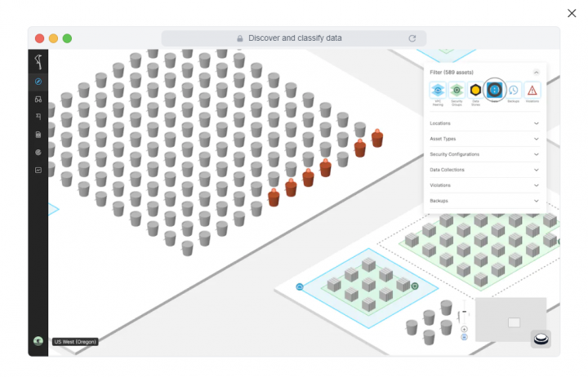588x377 pixels.
Task: Toggle the Data Stores filter
Action: click(x=475, y=90)
